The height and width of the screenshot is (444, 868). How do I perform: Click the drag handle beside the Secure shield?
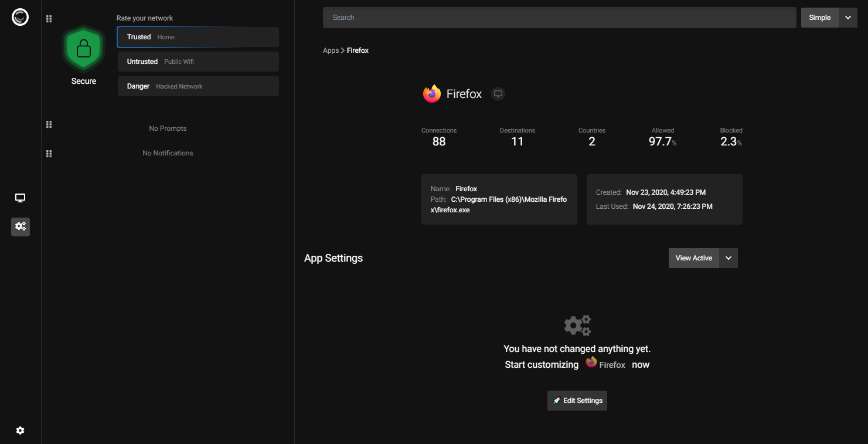click(49, 19)
